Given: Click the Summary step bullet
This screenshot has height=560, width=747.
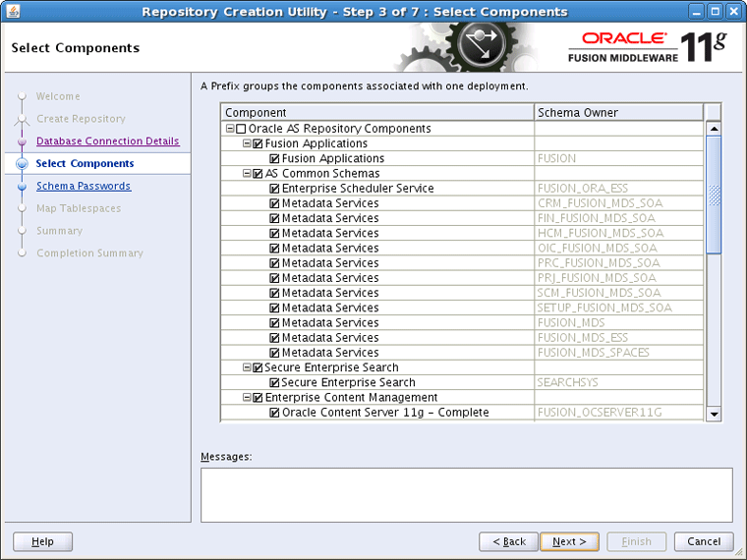Looking at the screenshot, I should pos(22,231).
